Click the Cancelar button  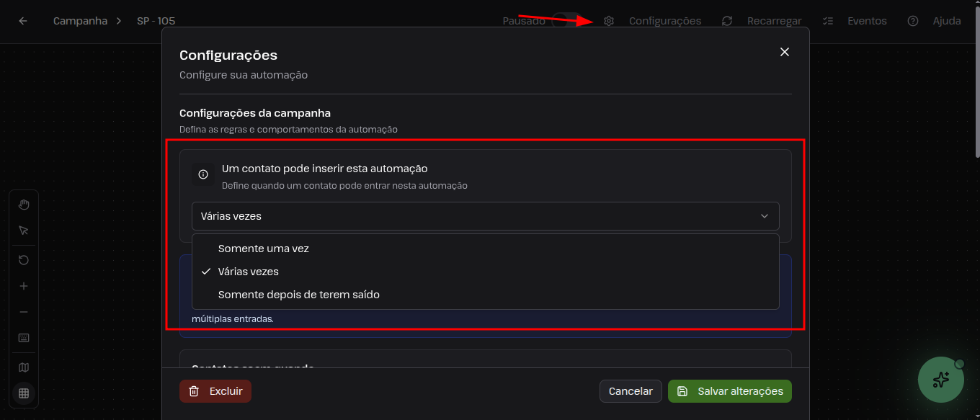click(631, 391)
